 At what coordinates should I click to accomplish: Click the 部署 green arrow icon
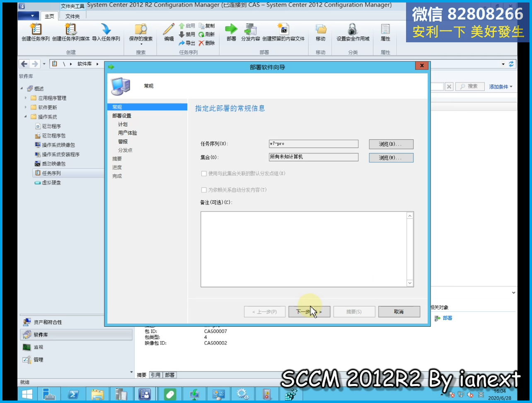231,29
